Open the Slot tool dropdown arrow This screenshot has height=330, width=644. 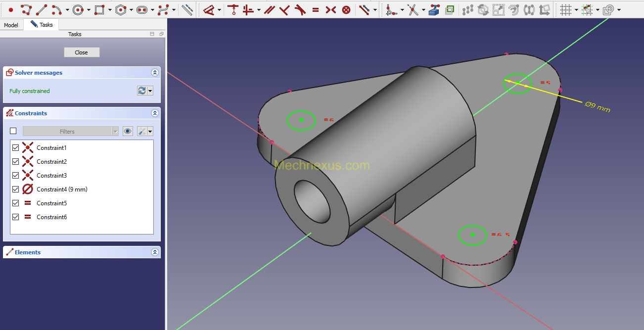pos(152,10)
